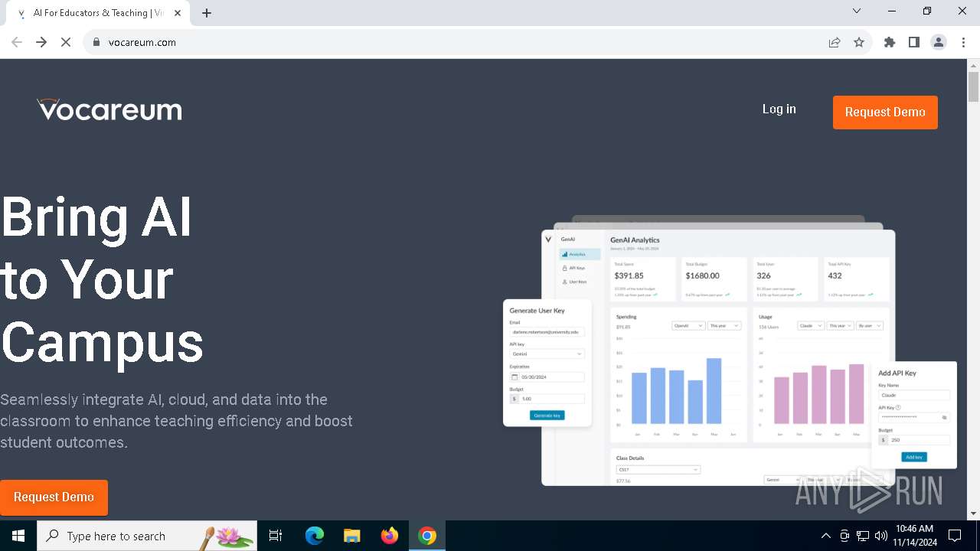The image size is (980, 551).
Task: Open the Extensions puzzle icon
Action: click(890, 42)
